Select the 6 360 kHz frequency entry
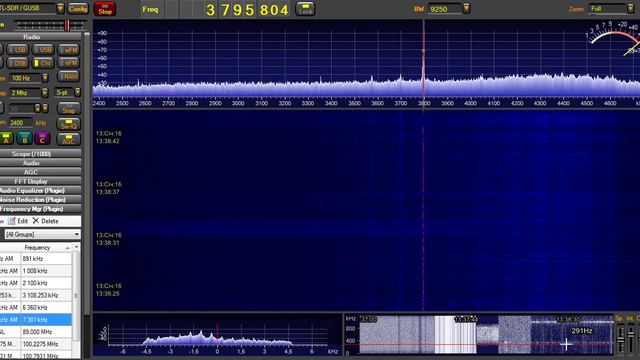Screen dimensions: 640x360 (36, 307)
